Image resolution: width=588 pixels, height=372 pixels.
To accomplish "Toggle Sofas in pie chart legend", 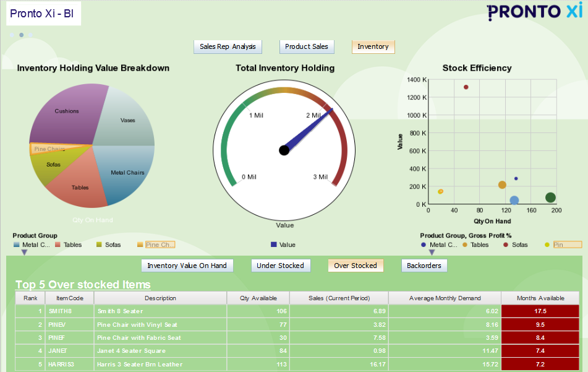I will [108, 244].
